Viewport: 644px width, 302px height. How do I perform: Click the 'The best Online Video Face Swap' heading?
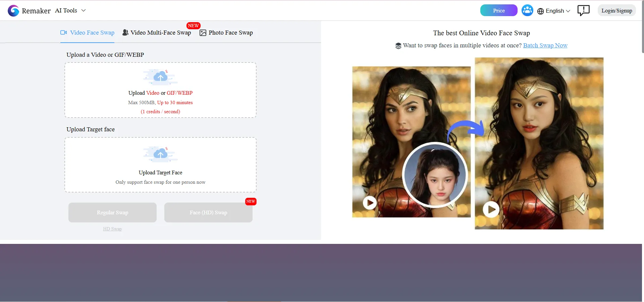[x=481, y=33]
